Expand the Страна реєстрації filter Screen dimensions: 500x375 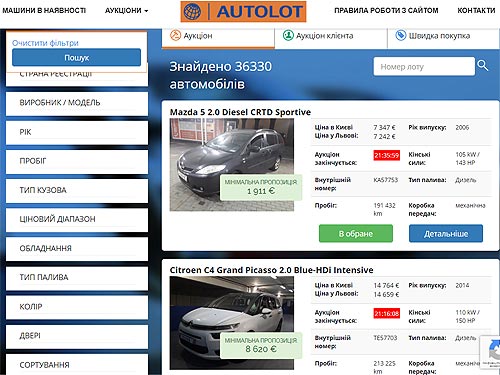click(77, 79)
